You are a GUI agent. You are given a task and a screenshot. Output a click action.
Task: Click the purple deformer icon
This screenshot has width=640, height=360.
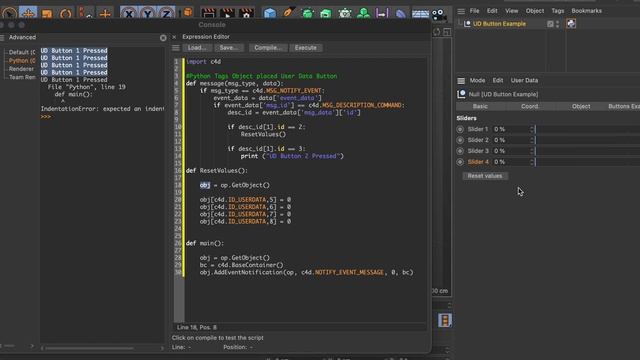pyautogui.click(x=401, y=14)
